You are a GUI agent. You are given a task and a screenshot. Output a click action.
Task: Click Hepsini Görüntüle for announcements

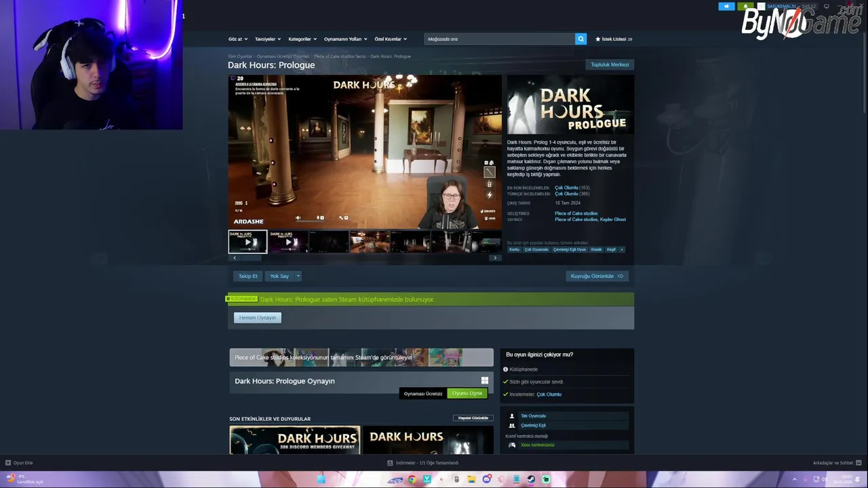473,418
